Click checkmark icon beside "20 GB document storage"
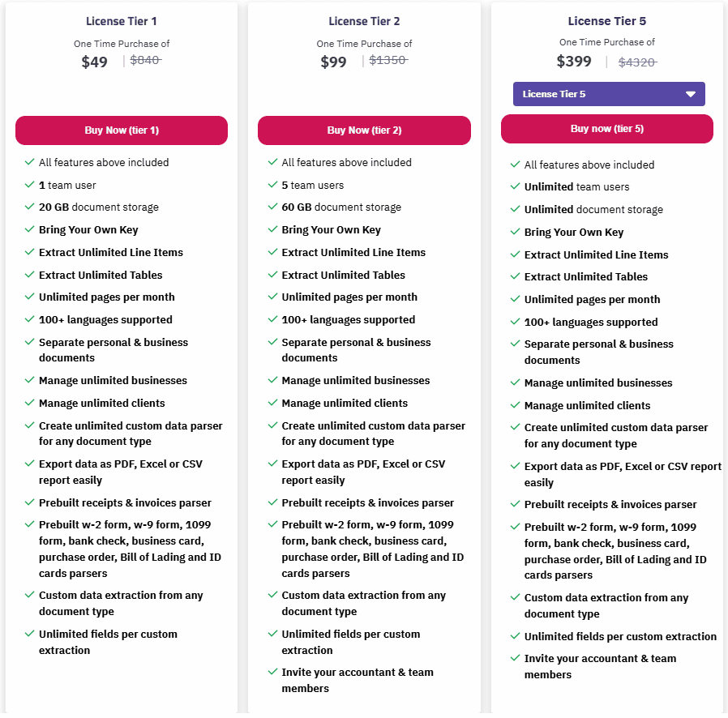The height and width of the screenshot is (718, 728). [29, 207]
